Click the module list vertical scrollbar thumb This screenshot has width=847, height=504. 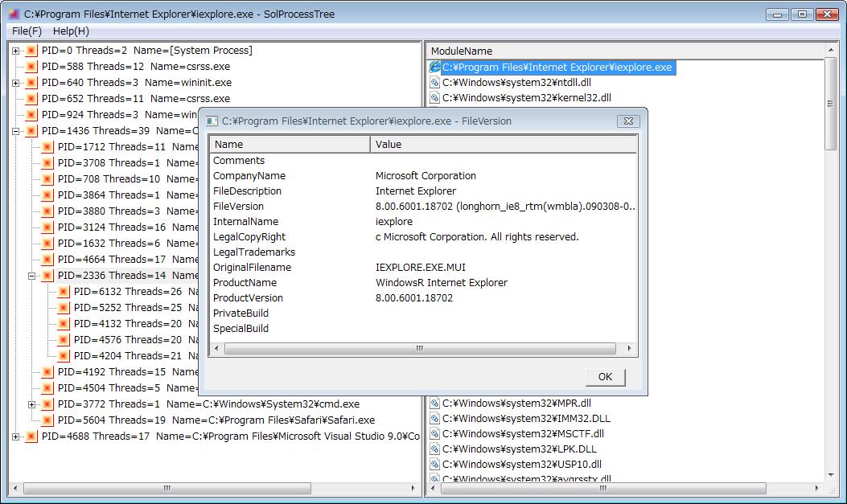tap(830, 104)
